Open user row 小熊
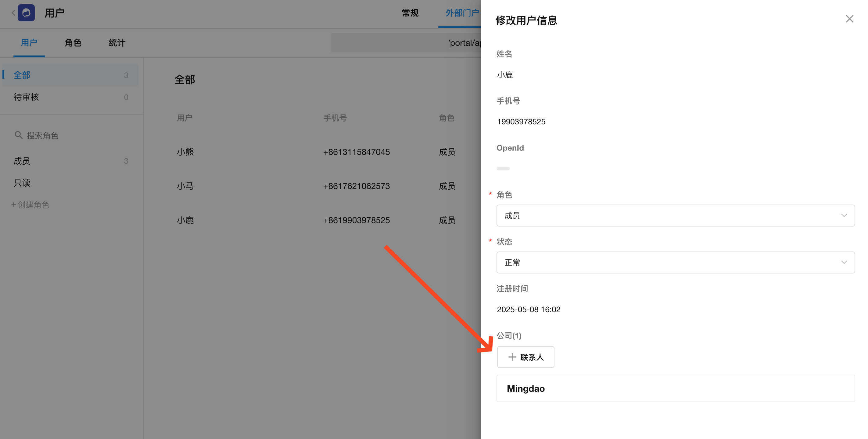The image size is (868, 439). tap(185, 152)
